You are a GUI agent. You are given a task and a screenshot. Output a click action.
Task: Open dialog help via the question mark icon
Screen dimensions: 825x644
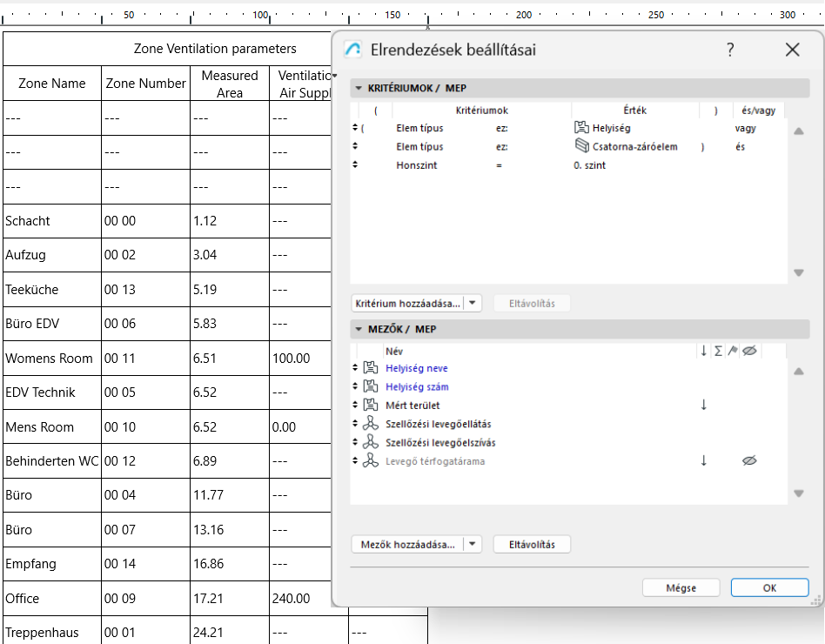(729, 50)
